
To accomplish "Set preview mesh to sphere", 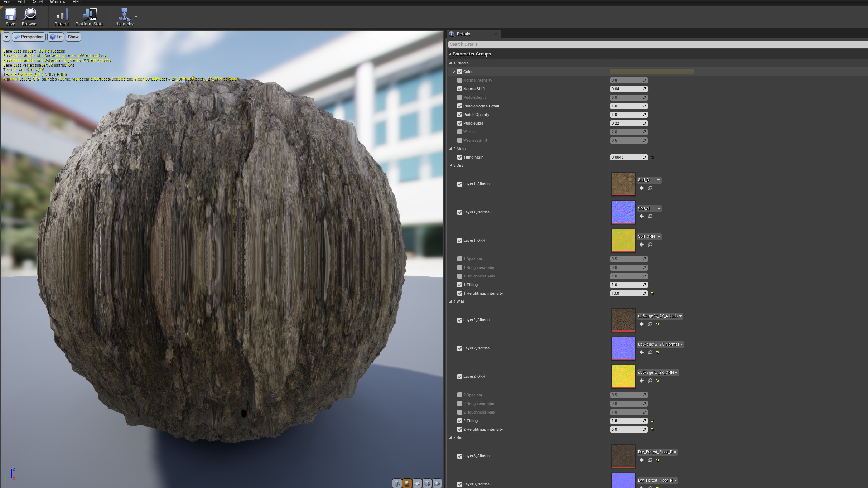I will [x=407, y=483].
